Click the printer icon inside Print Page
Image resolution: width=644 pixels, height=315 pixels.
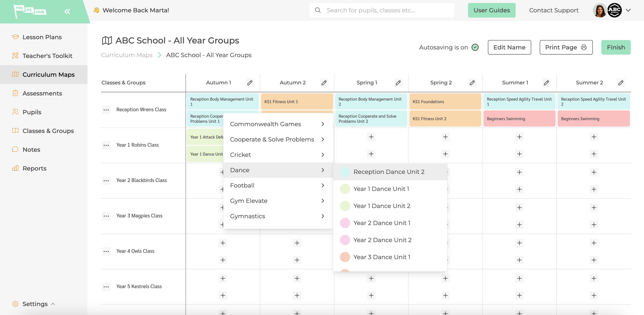[x=585, y=48]
